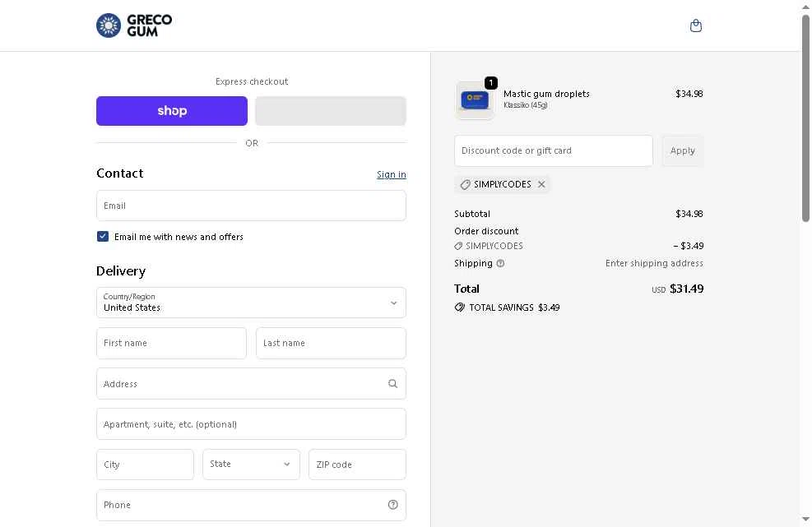Expand the State dropdown
The height and width of the screenshot is (527, 812).
[251, 465]
